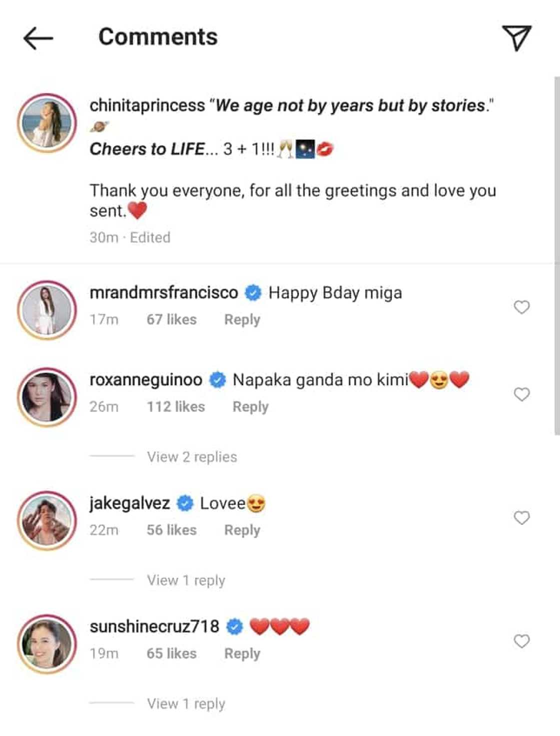Tap the share paper plane icon
The height and width of the screenshot is (736, 560).
516,38
